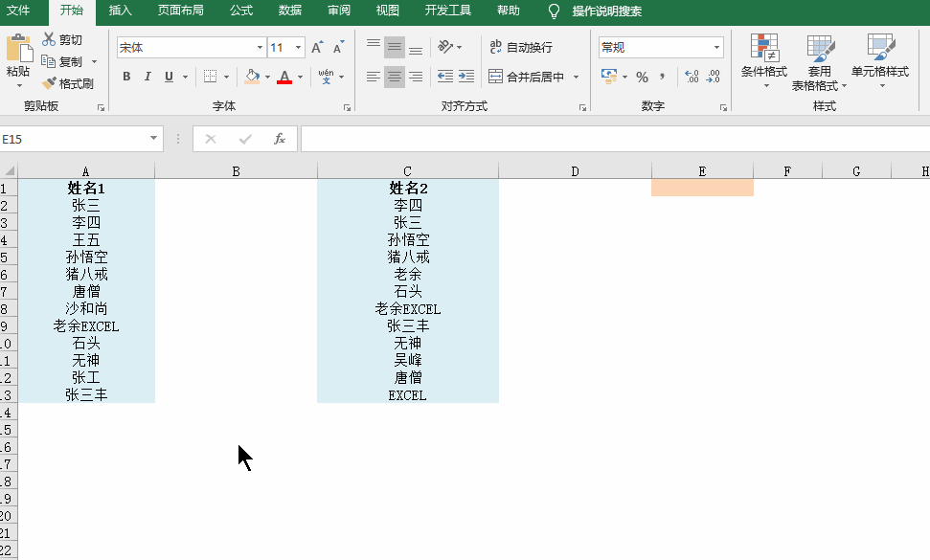Apply fill color bucket icon
This screenshot has height=560, width=930.
click(x=252, y=77)
